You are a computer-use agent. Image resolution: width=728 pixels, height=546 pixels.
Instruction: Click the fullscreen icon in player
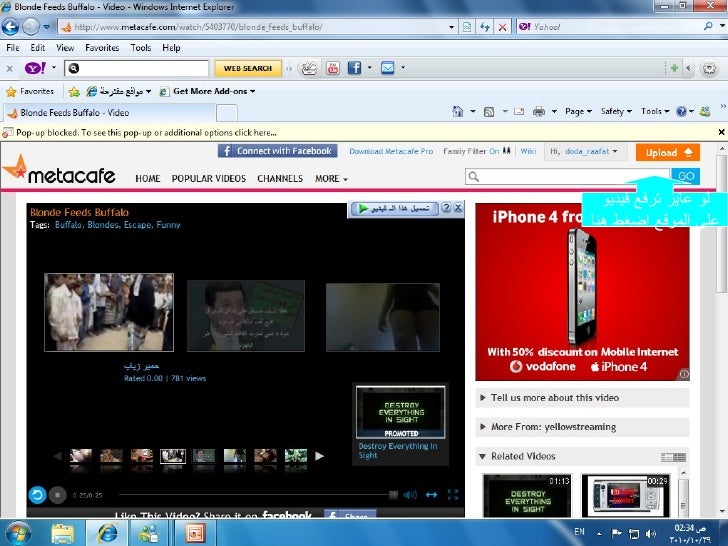pyautogui.click(x=453, y=494)
